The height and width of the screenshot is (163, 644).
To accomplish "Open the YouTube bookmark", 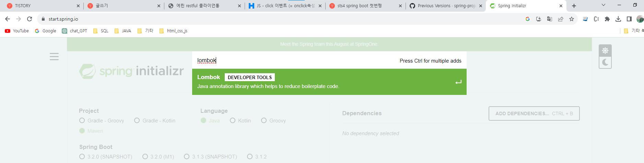I will pyautogui.click(x=17, y=31).
